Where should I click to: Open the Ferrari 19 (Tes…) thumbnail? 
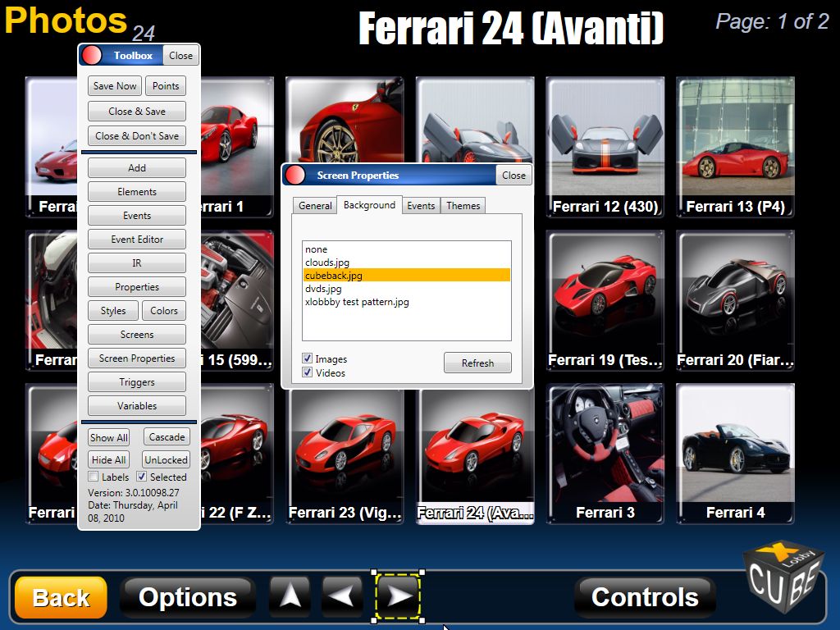(x=605, y=300)
